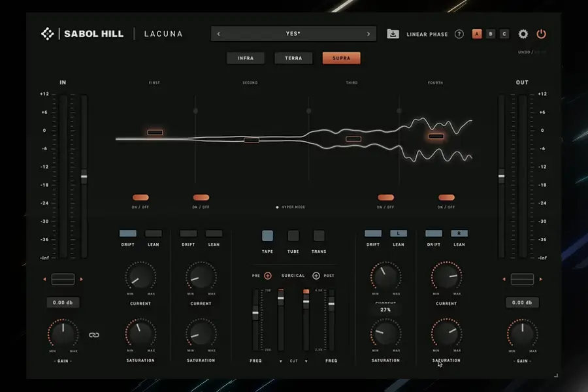This screenshot has width=588, height=392.
Task: Select the FOURTH band handle on the graph
Action: point(436,136)
